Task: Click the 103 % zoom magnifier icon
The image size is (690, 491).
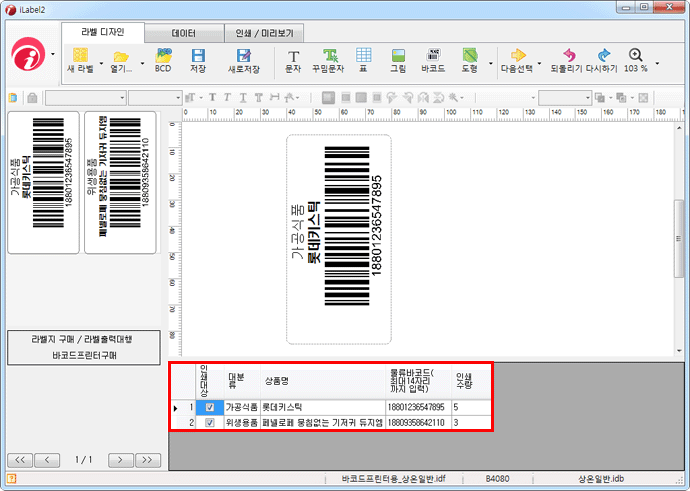Action: [x=635, y=55]
